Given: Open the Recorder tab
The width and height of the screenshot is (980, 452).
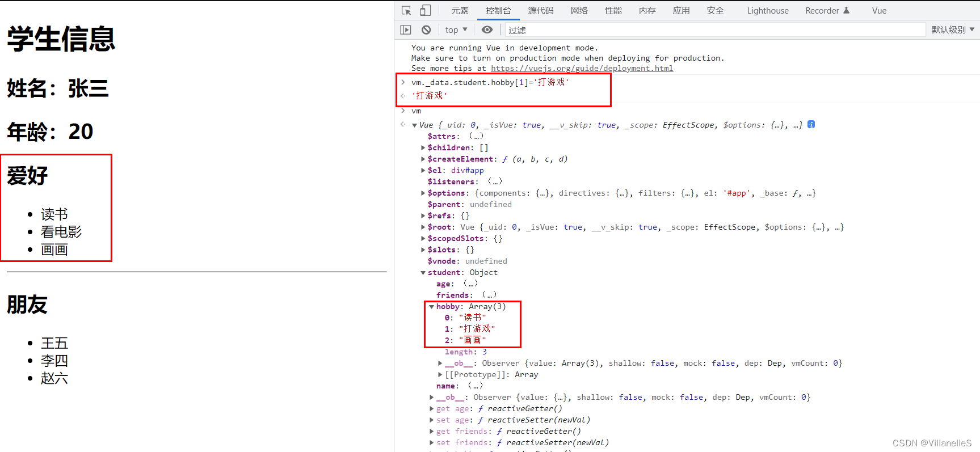Looking at the screenshot, I should [827, 11].
